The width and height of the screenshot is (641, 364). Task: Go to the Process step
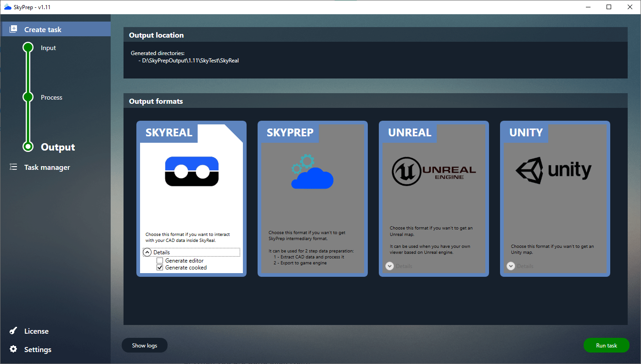point(51,97)
